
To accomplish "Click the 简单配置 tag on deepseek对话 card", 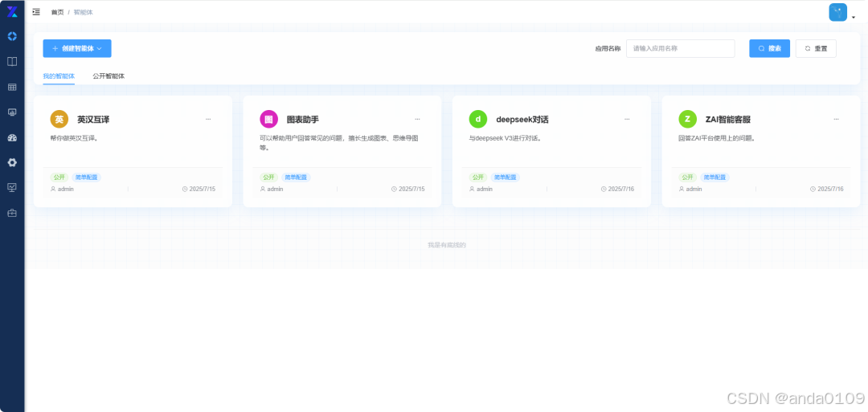I will (x=505, y=177).
